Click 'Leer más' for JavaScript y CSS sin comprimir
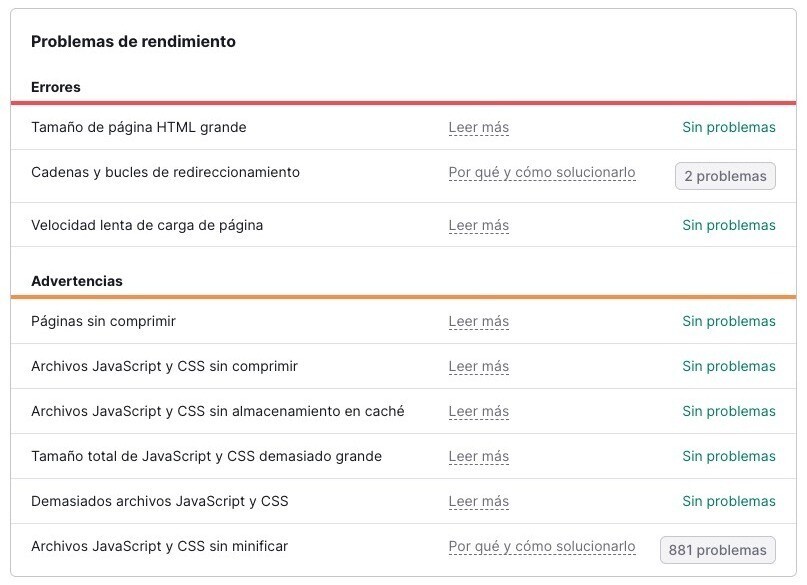Viewport: 807px width, 585px height. click(478, 366)
